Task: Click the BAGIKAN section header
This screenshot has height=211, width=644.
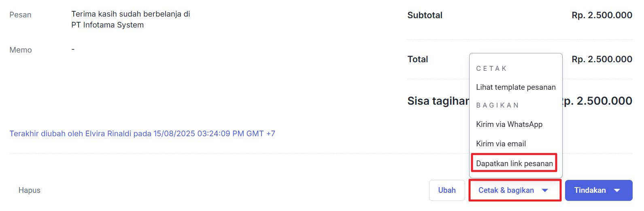Action: [497, 105]
